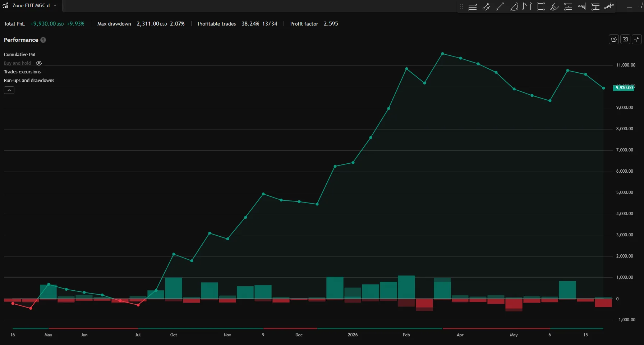The width and height of the screenshot is (644, 345).
Task: Click the Profitable trades label
Action: coord(217,24)
